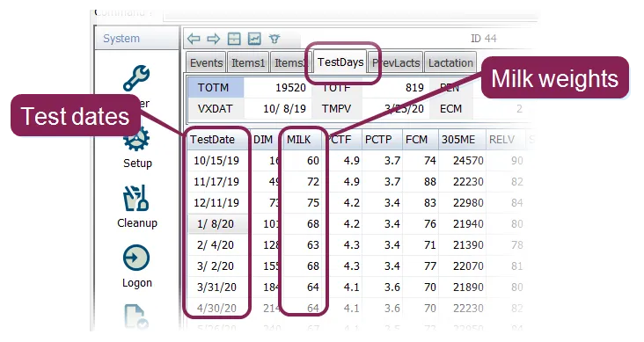644x342 pixels.
Task: Click FCM value 83
Action: (x=430, y=203)
